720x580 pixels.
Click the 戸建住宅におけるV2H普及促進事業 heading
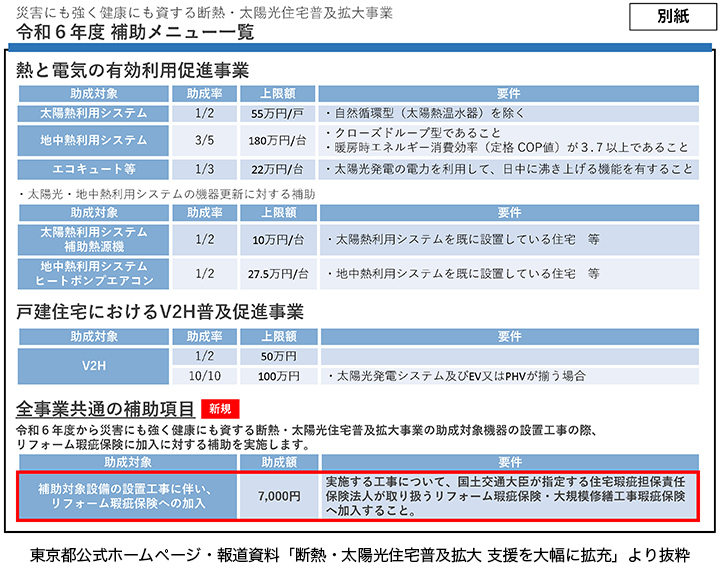160,311
